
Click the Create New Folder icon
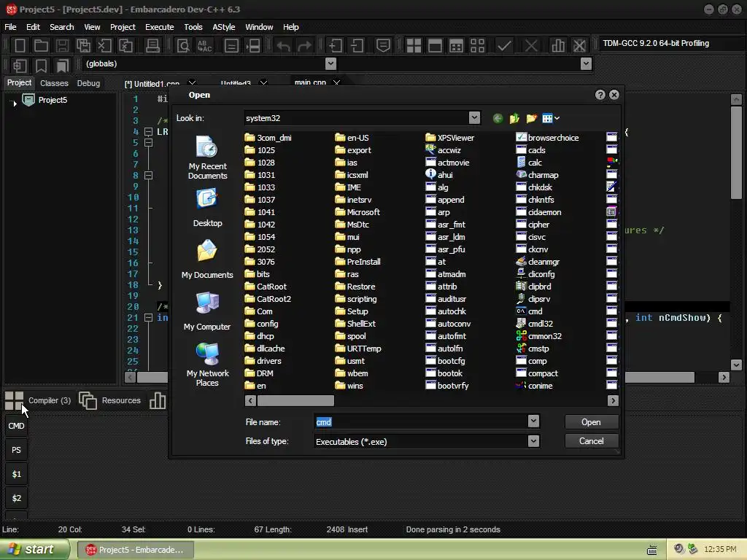click(532, 118)
